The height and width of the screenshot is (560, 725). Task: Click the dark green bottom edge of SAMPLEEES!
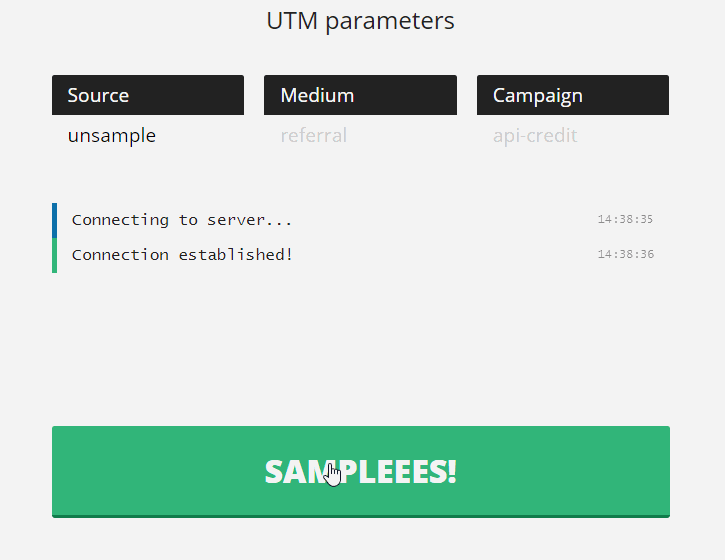point(360,516)
